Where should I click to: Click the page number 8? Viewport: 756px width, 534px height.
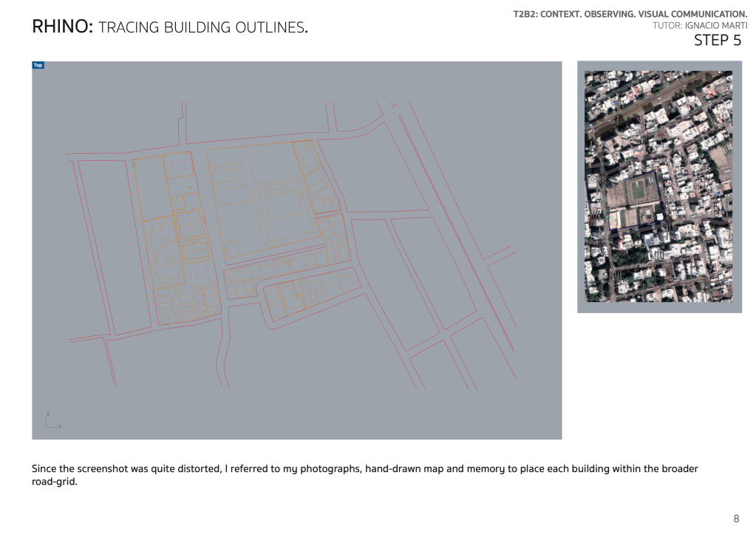735,518
